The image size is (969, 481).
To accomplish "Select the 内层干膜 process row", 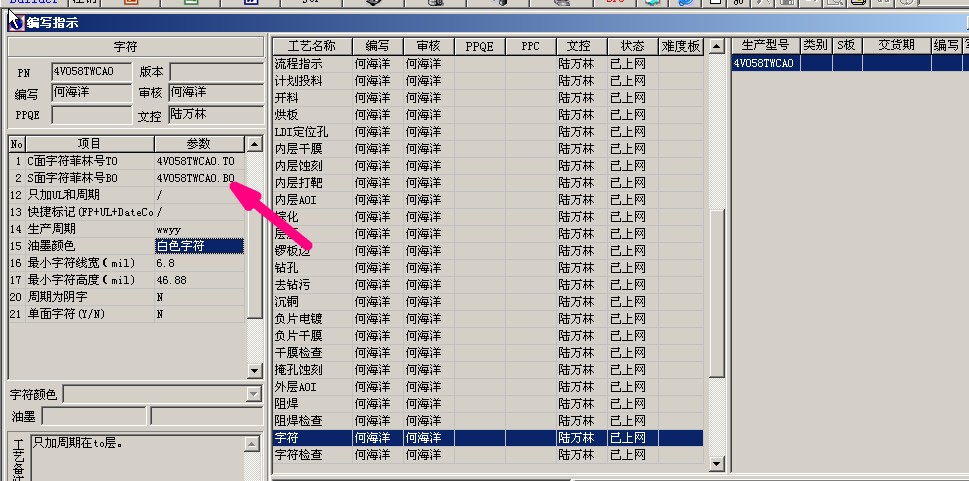I will pos(488,149).
